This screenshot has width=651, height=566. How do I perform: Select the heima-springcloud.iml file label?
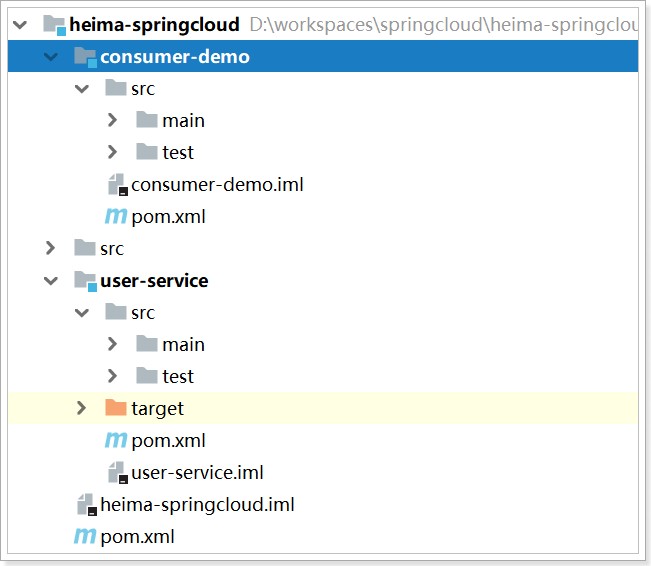pos(197,505)
